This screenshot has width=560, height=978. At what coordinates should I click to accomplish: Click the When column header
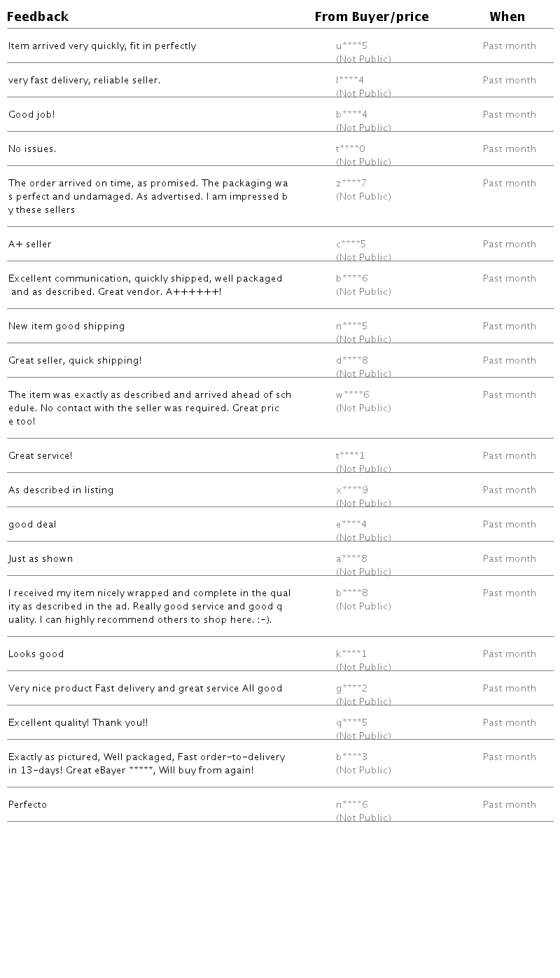pos(507,17)
